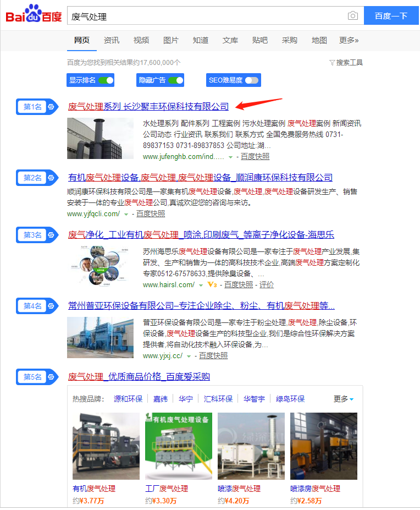Open camera image search icon
The height and width of the screenshot is (510, 420).
tap(353, 15)
